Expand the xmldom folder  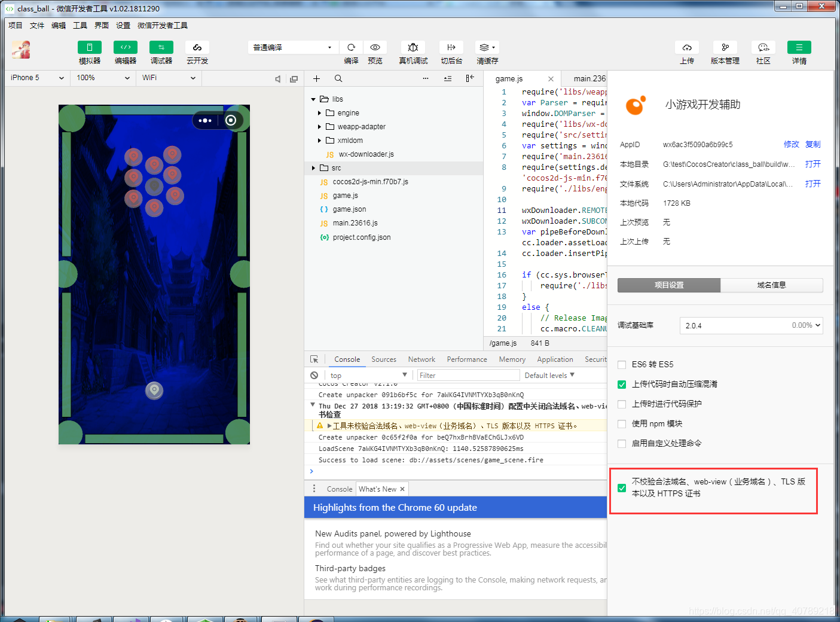(320, 141)
